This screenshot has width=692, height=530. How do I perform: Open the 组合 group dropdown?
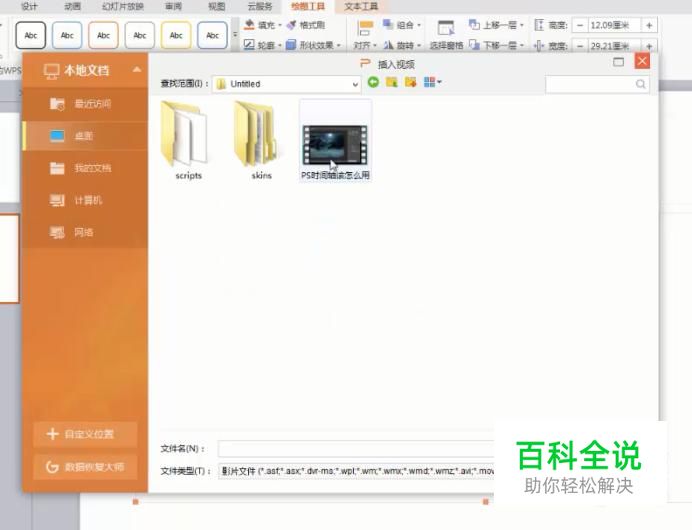pyautogui.click(x=402, y=25)
